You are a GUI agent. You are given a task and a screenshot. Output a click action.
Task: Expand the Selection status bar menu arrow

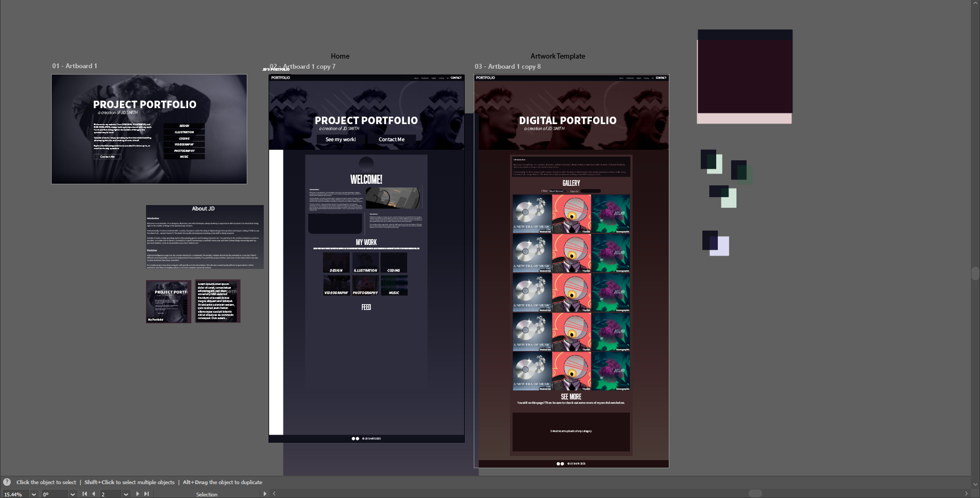coord(265,494)
